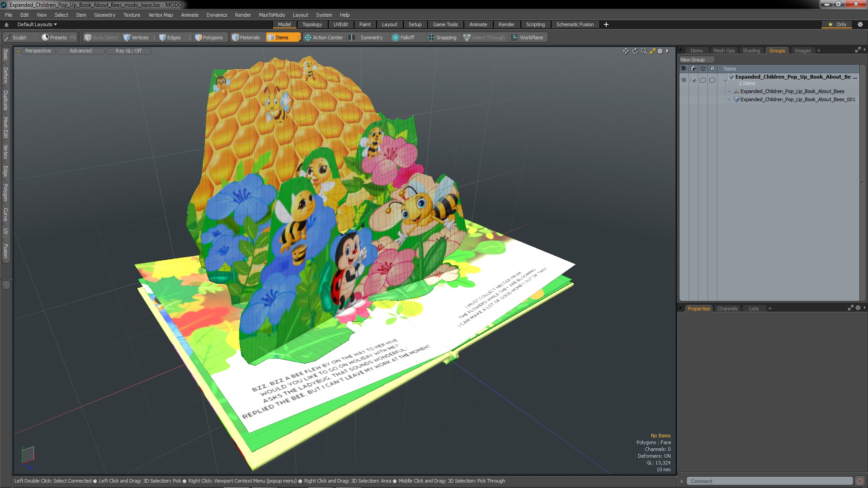Screen dimensions: 868x488
Task: Toggle the Select Through option
Action: tap(484, 38)
